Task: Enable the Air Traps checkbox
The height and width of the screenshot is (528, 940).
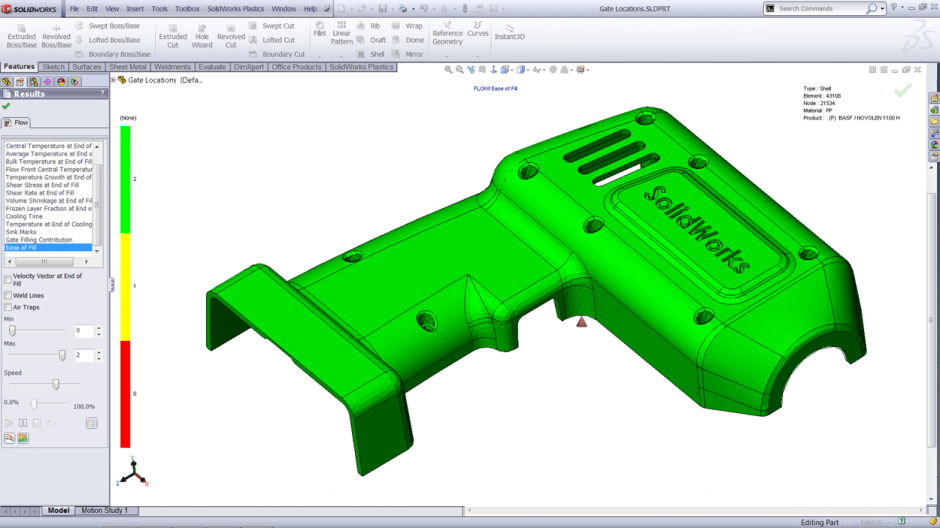Action: 8,307
